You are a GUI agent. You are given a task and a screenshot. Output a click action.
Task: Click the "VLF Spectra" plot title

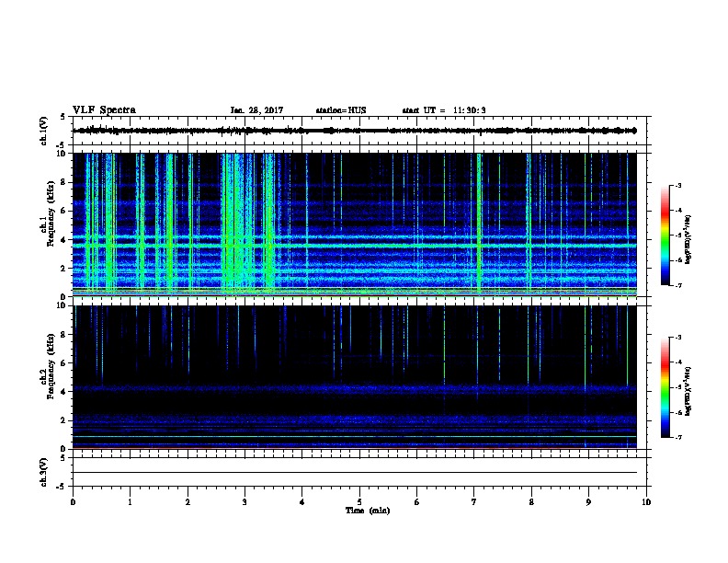pos(104,110)
